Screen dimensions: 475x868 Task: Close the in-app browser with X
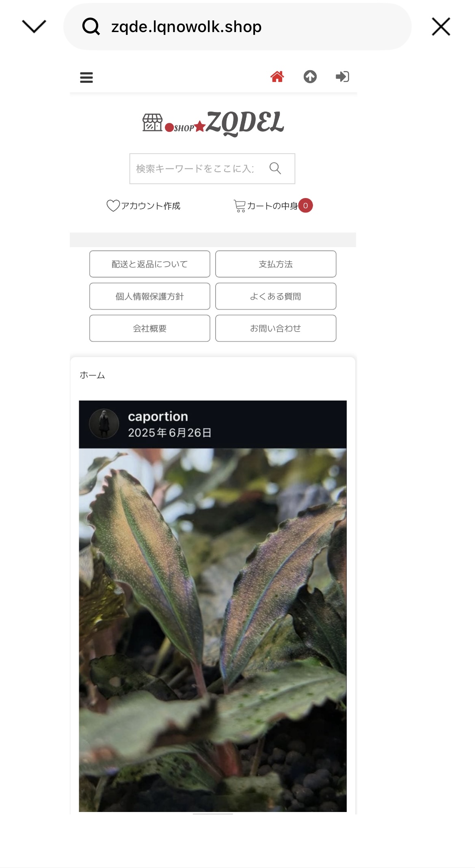pos(441,27)
